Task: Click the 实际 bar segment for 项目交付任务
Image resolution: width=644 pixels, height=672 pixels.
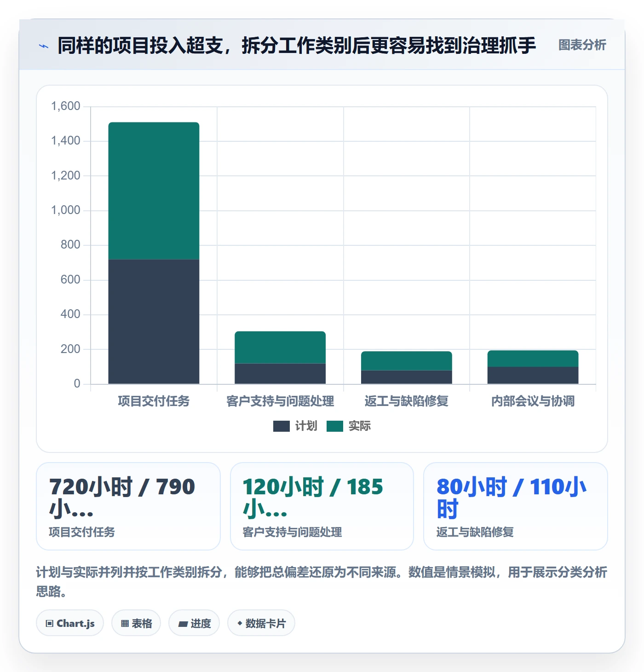Action: (x=154, y=191)
